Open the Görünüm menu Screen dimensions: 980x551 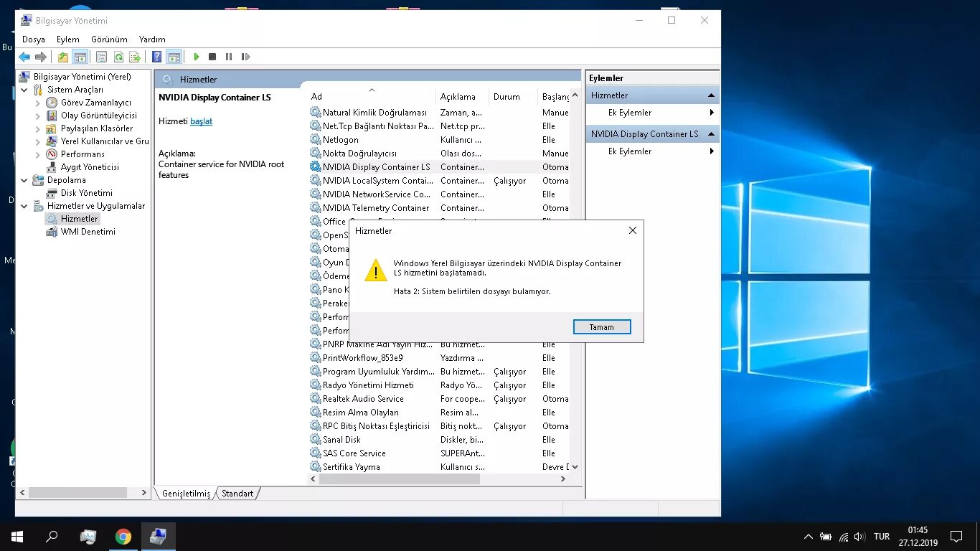109,39
